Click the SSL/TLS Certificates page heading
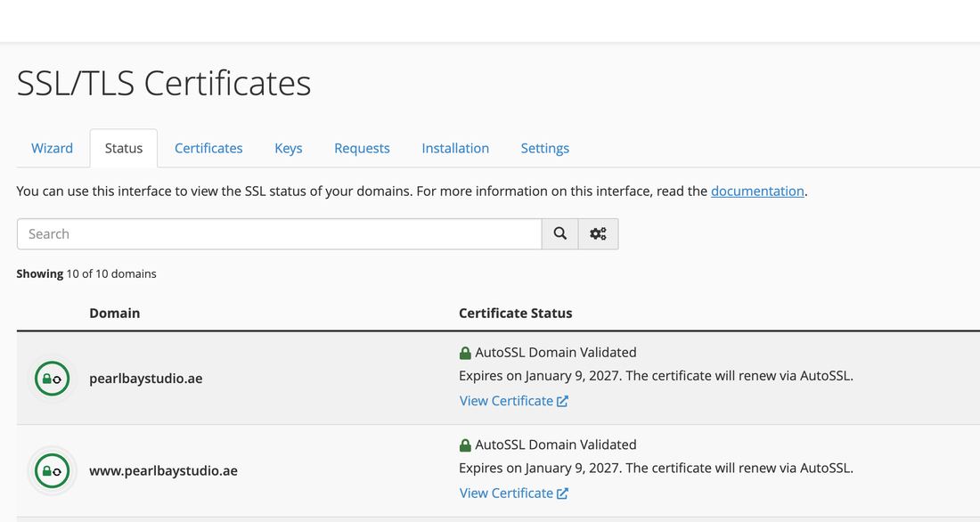The height and width of the screenshot is (522, 980). 164,83
